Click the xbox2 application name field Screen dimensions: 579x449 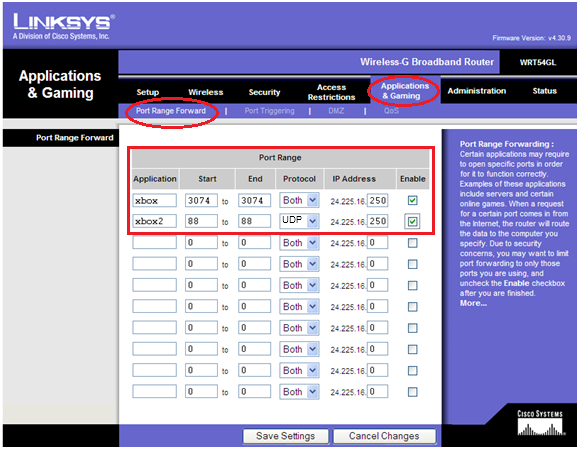(154, 221)
